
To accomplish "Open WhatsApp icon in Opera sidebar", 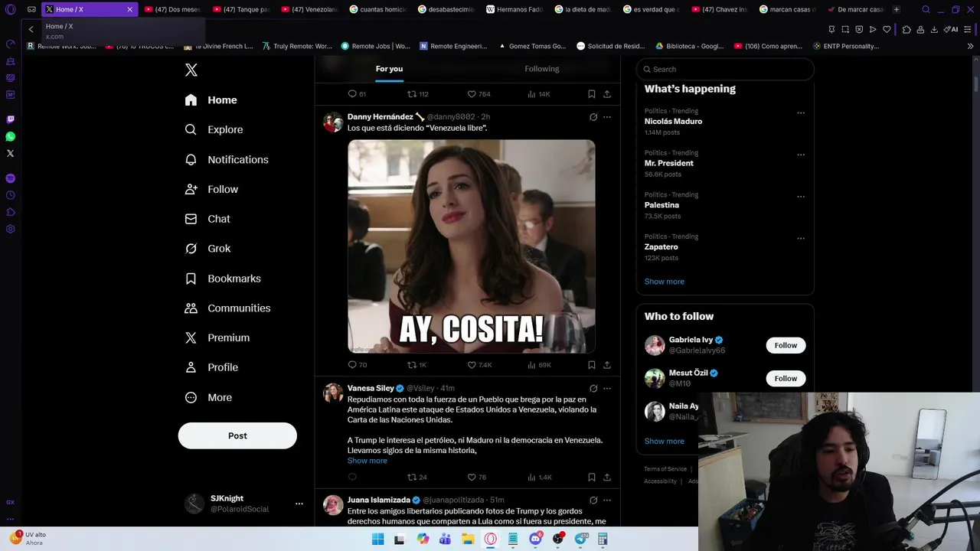I will coord(10,136).
